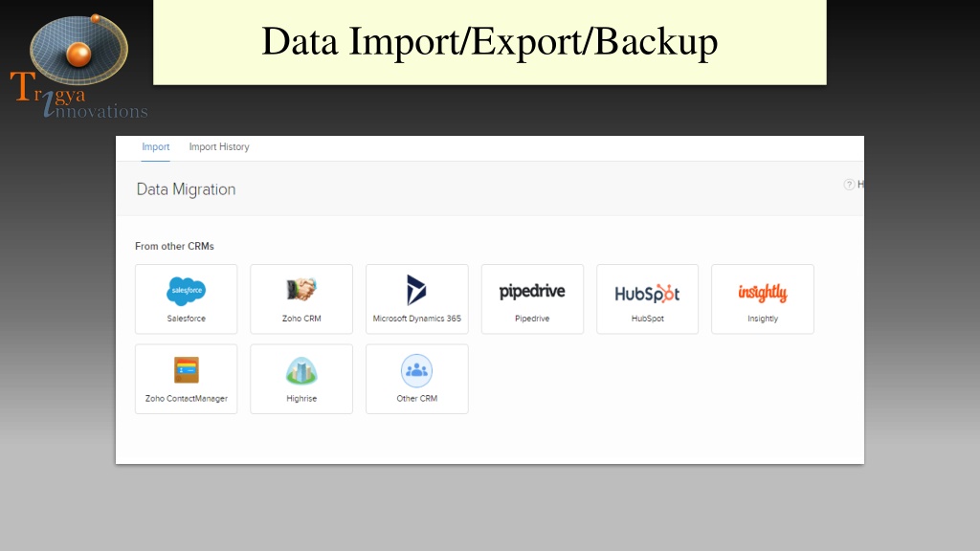Click the Data Import/Export/Backup slide title

coord(489,42)
